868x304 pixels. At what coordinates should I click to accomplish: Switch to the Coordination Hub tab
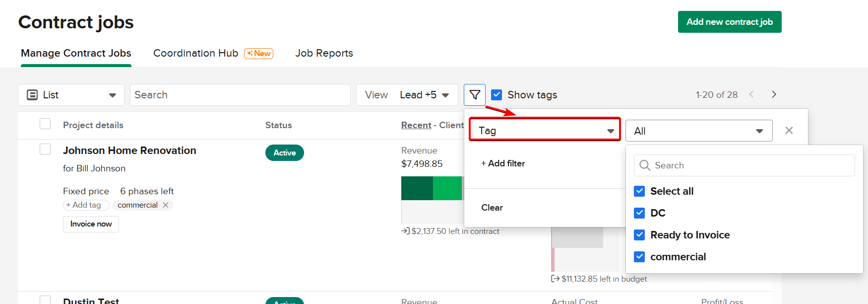(196, 53)
